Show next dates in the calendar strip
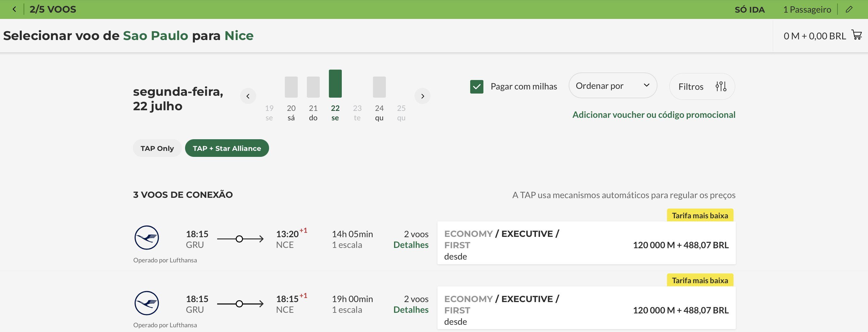868x332 pixels. click(423, 96)
